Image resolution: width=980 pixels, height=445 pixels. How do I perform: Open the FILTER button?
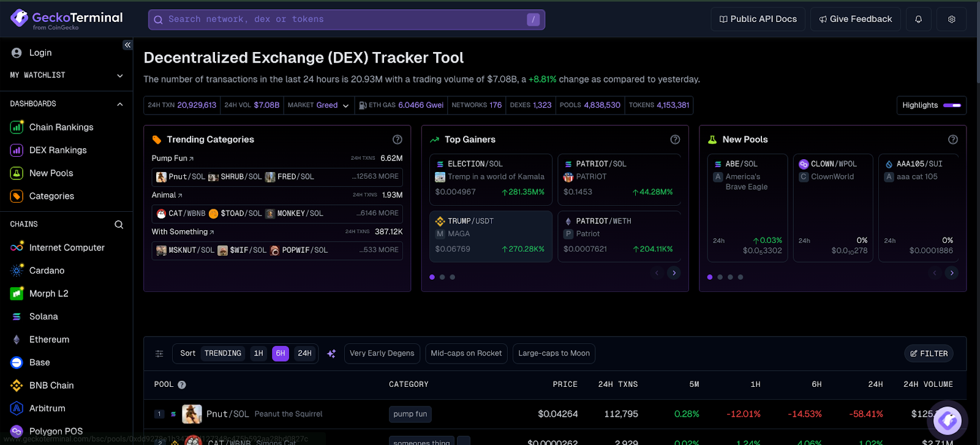tap(929, 353)
